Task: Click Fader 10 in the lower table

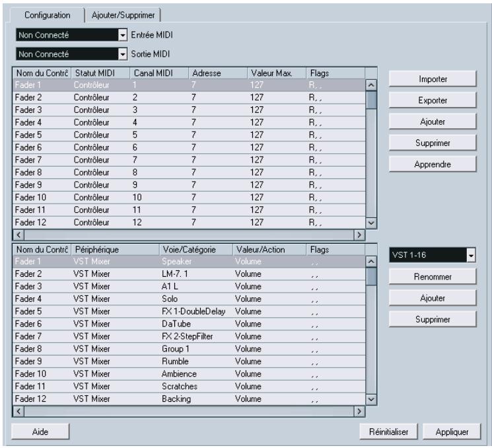Action: 30,374
